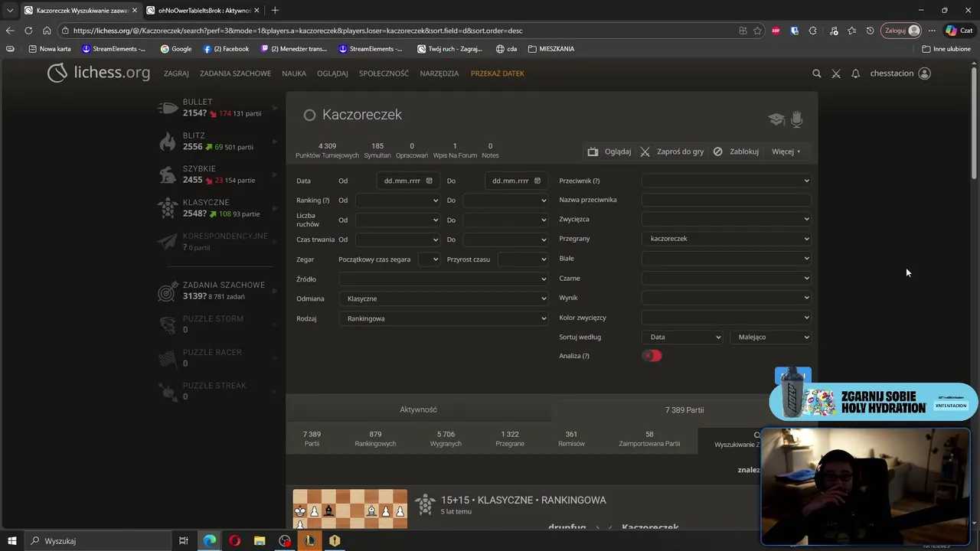This screenshot has width=980, height=551.
Task: Open Rodzaj dropdown showing Rankingowa
Action: pos(443,318)
